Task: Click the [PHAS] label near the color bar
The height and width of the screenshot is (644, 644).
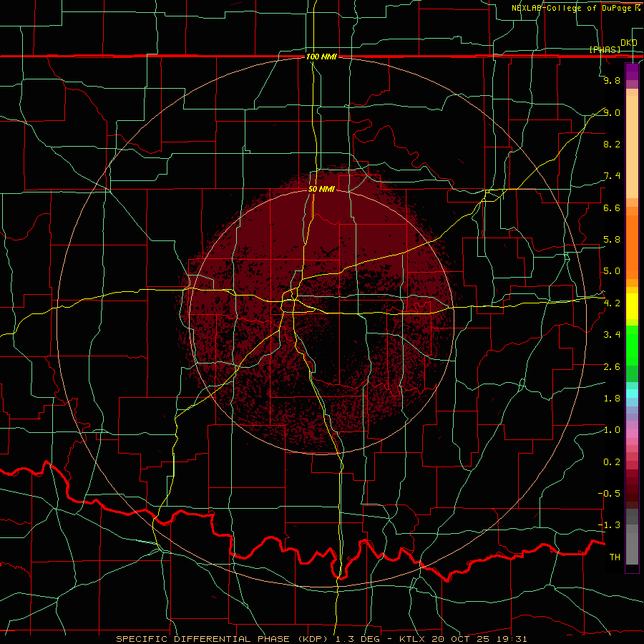Action: click(605, 49)
